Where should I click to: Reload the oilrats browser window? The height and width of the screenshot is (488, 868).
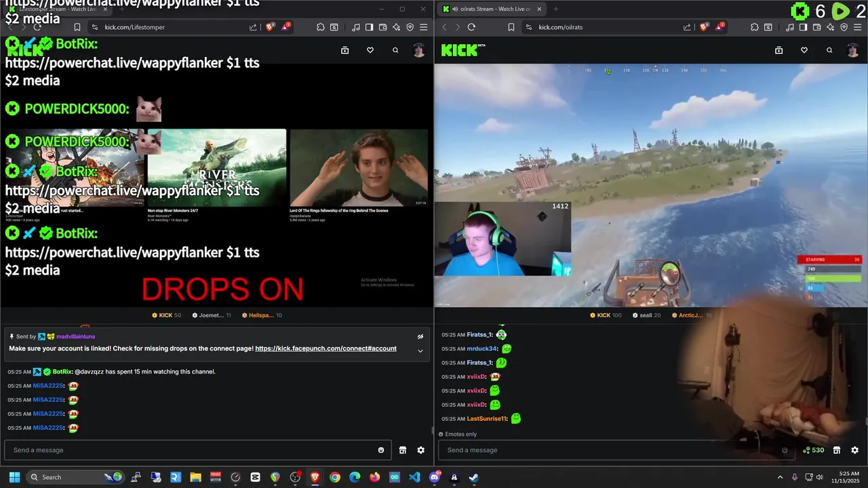point(471,27)
